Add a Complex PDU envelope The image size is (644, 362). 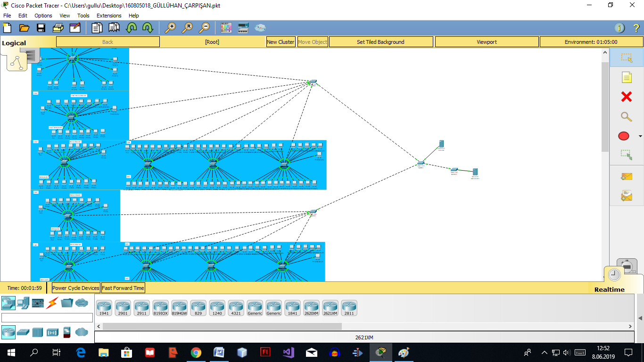pyautogui.click(x=626, y=195)
